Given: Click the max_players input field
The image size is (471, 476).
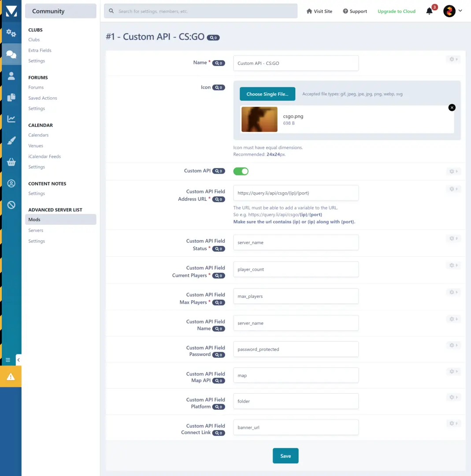Looking at the screenshot, I should tap(296, 296).
